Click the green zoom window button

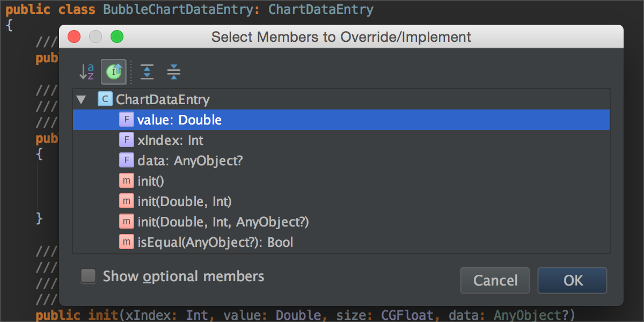tap(117, 37)
